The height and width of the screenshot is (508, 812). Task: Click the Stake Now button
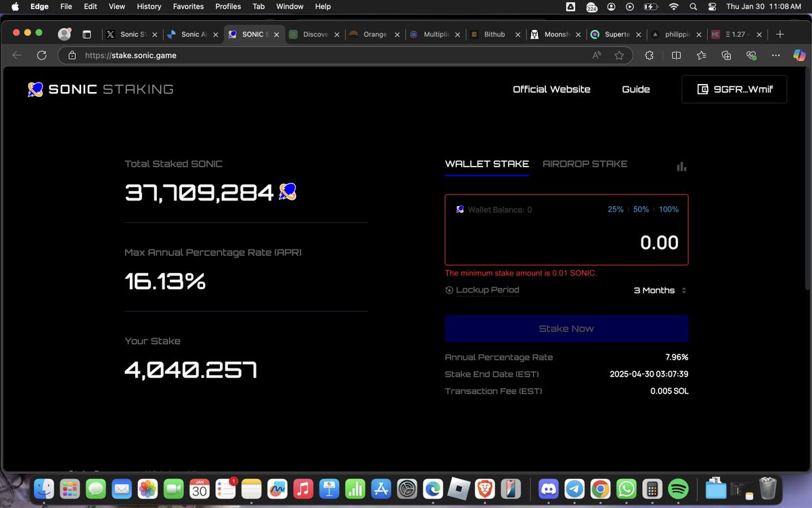click(x=566, y=329)
